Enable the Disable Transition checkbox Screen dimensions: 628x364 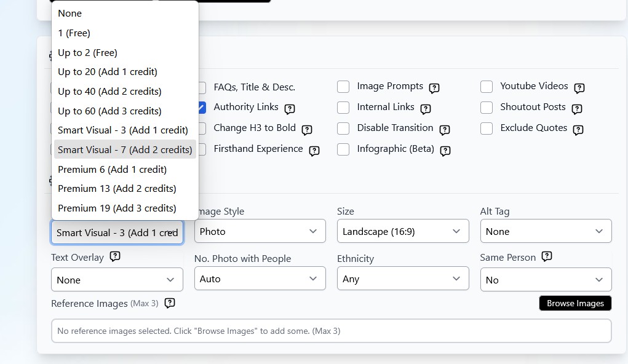tap(343, 128)
